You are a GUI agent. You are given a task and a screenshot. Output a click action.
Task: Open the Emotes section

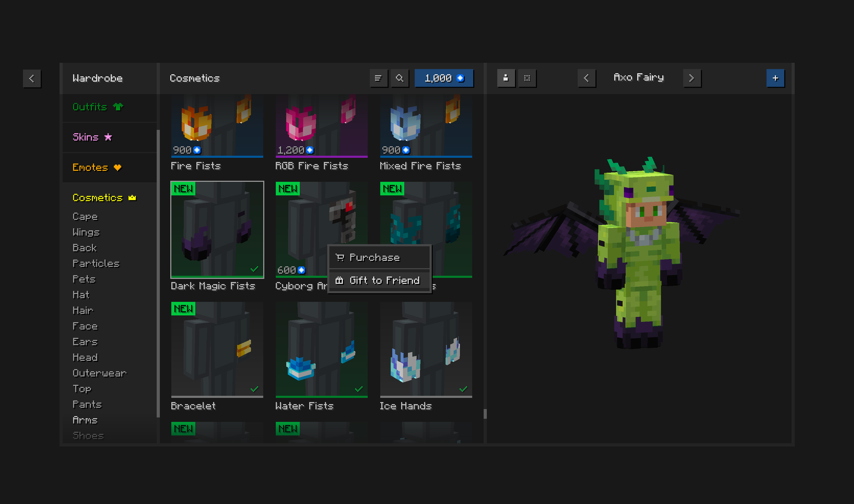tap(90, 168)
